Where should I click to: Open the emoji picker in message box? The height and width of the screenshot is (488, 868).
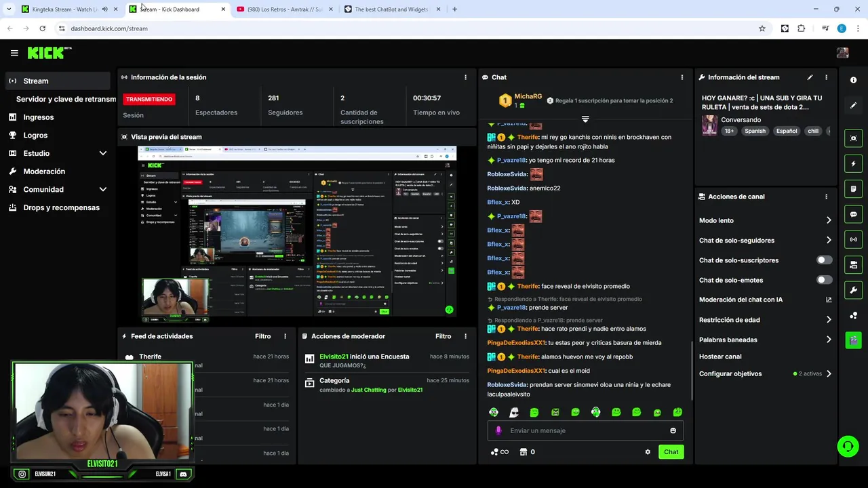(x=673, y=430)
